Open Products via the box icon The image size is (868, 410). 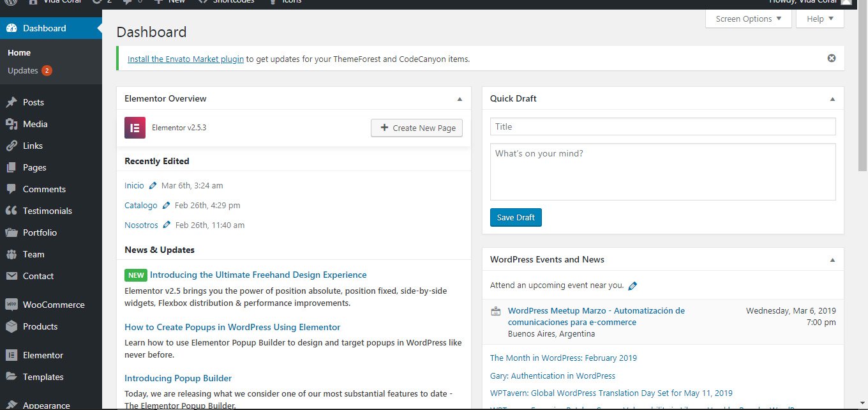point(11,326)
